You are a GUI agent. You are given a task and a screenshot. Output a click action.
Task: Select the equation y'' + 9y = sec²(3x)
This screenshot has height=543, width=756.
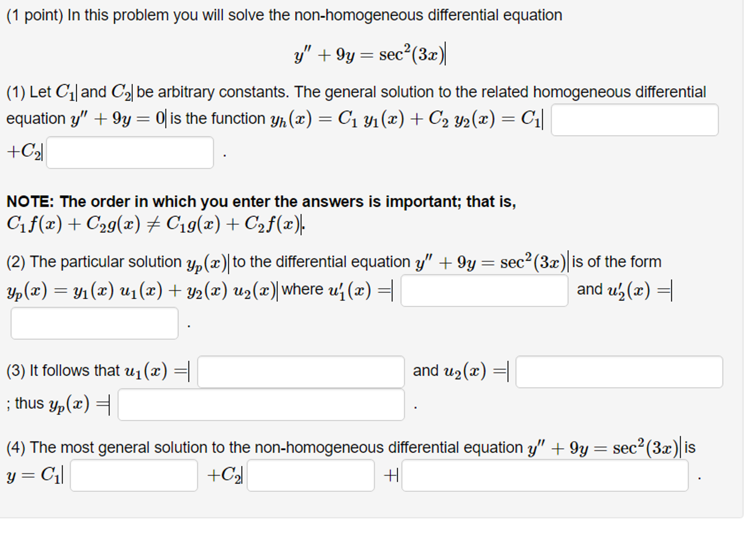coord(370,55)
